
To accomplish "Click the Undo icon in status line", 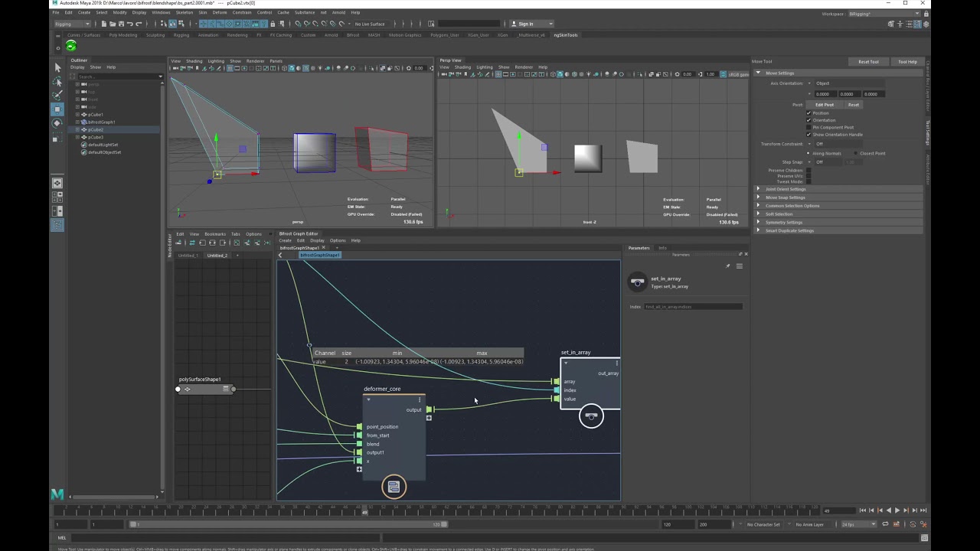I will click(x=129, y=24).
